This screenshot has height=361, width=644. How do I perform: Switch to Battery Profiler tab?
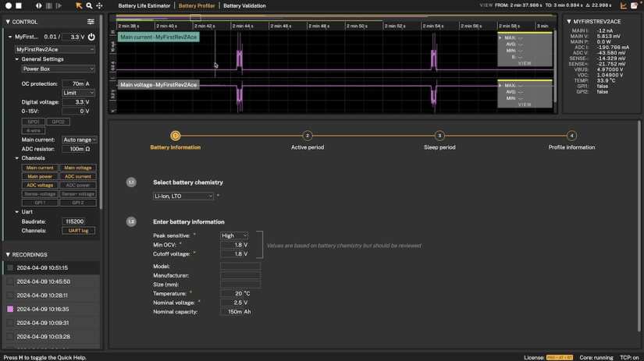point(197,5)
